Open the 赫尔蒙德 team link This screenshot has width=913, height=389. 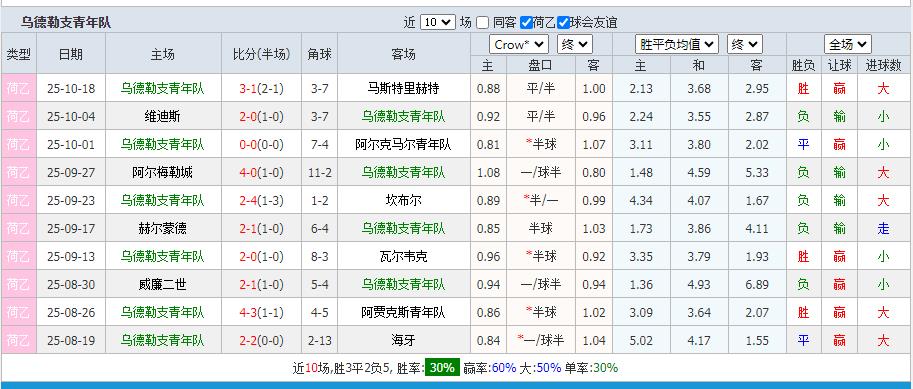[x=162, y=228]
